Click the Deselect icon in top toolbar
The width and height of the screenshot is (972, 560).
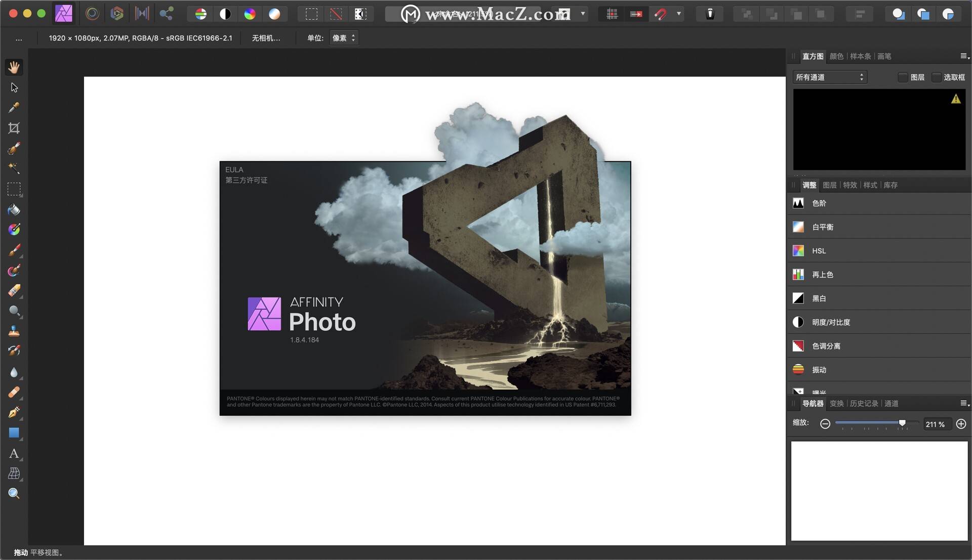click(x=336, y=14)
